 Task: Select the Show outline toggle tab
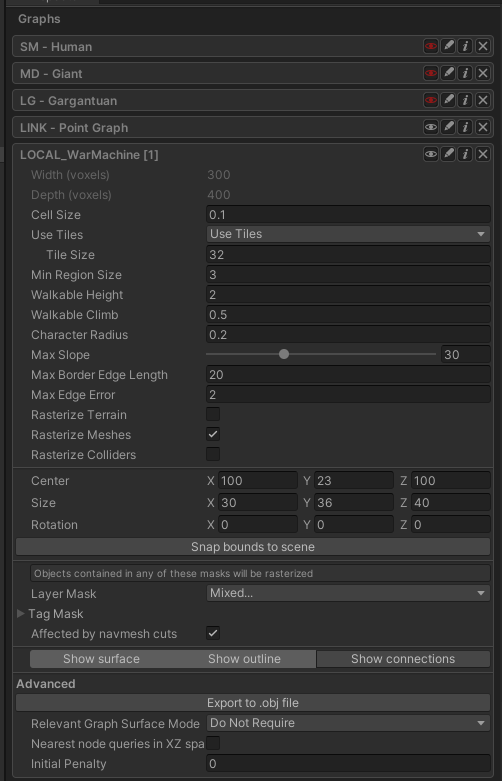coord(244,659)
